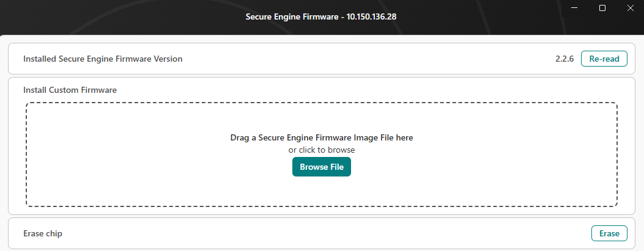
Task: Click empty area right of Install Custom Firmware heading
Action: point(367,90)
